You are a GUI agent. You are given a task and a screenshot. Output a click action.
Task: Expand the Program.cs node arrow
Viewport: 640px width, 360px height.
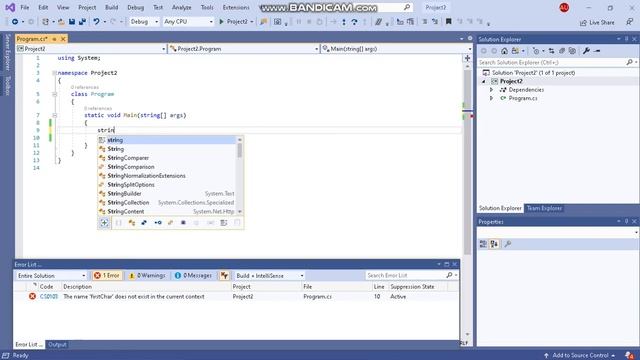click(x=491, y=98)
